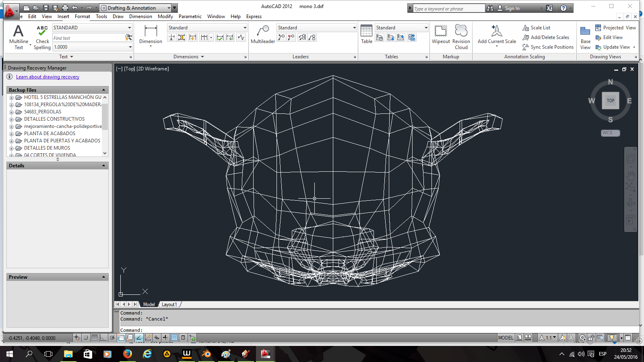Switch to the Layout1 tab
Image resolution: width=644 pixels, height=362 pixels.
point(169,304)
